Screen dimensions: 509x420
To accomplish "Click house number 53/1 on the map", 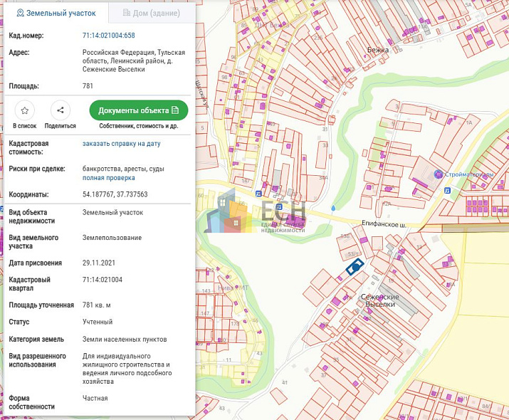I will pos(353,253).
